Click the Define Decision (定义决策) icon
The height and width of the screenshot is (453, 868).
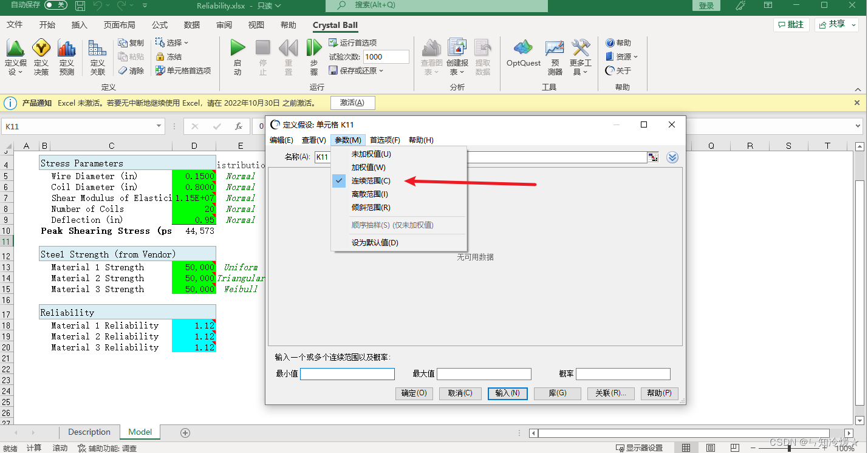click(x=41, y=57)
